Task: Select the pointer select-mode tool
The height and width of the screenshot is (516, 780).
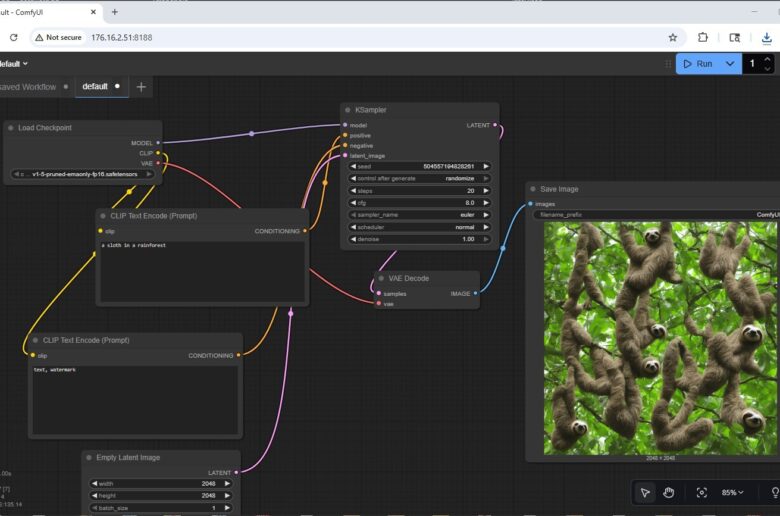Action: [x=645, y=492]
